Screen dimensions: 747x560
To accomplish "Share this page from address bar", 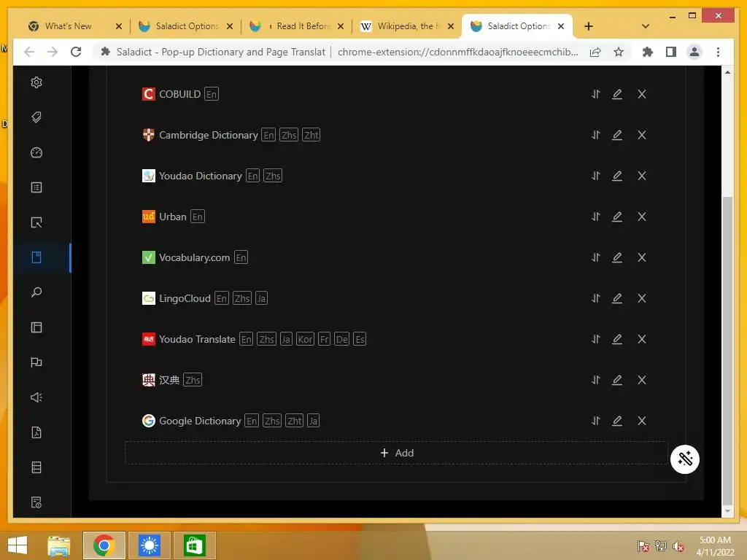I will tap(595, 52).
